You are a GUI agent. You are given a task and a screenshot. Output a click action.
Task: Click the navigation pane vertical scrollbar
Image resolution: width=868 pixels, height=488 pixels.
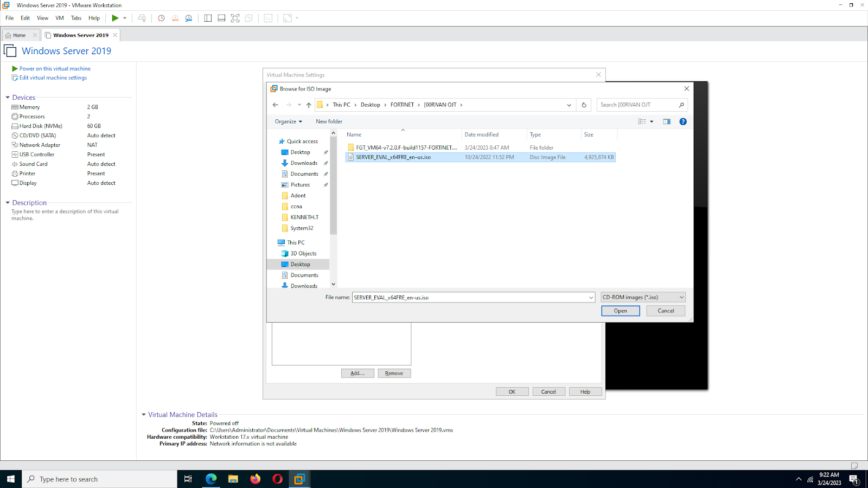333,185
